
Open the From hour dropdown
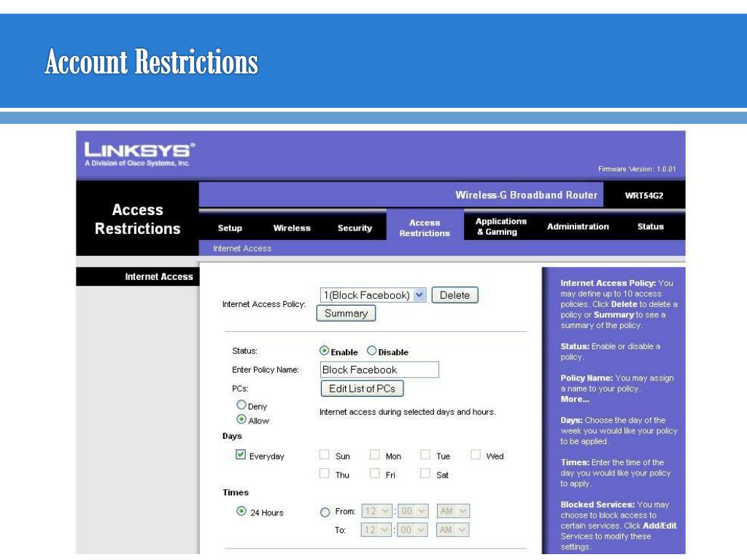point(377,511)
